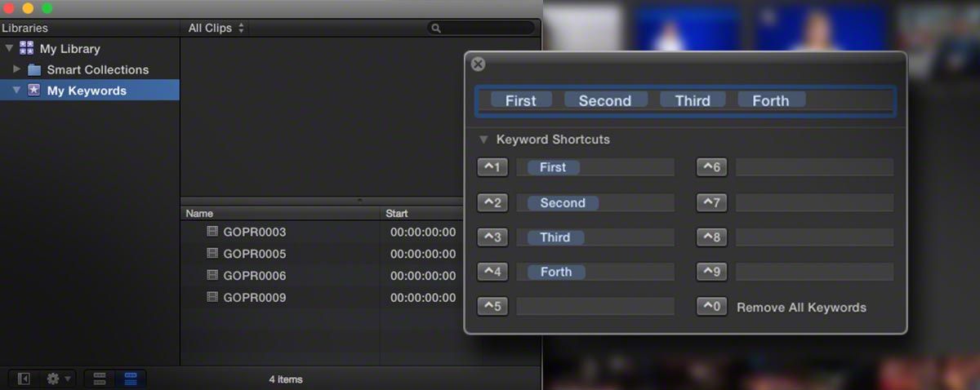This screenshot has height=390, width=980.
Task: Click the empty ^7 shortcut field
Action: pos(814,202)
